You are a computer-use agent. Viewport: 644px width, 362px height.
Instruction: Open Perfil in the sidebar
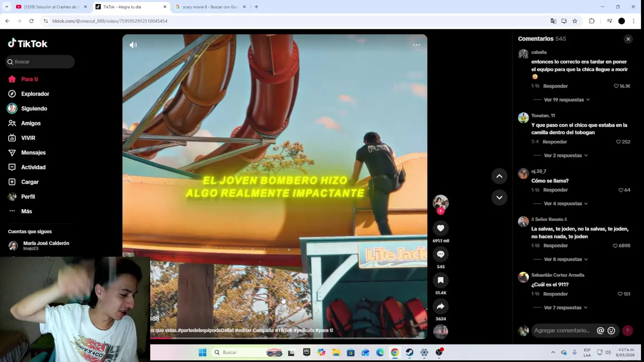[22, 197]
